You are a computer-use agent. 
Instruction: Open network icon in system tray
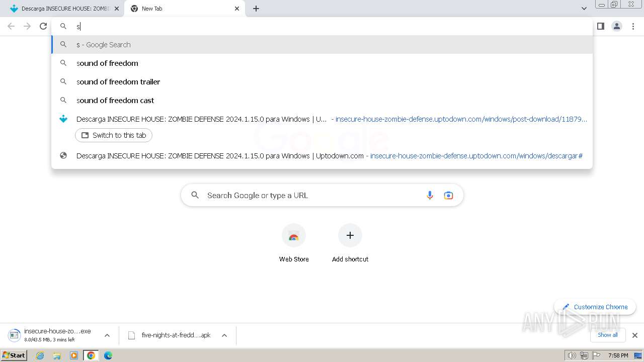point(584,355)
